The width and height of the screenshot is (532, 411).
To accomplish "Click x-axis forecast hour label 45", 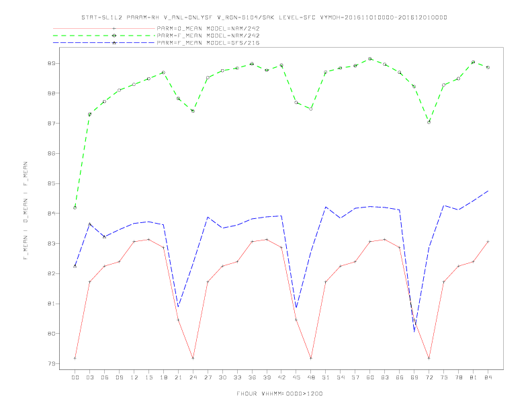I will tap(296, 377).
